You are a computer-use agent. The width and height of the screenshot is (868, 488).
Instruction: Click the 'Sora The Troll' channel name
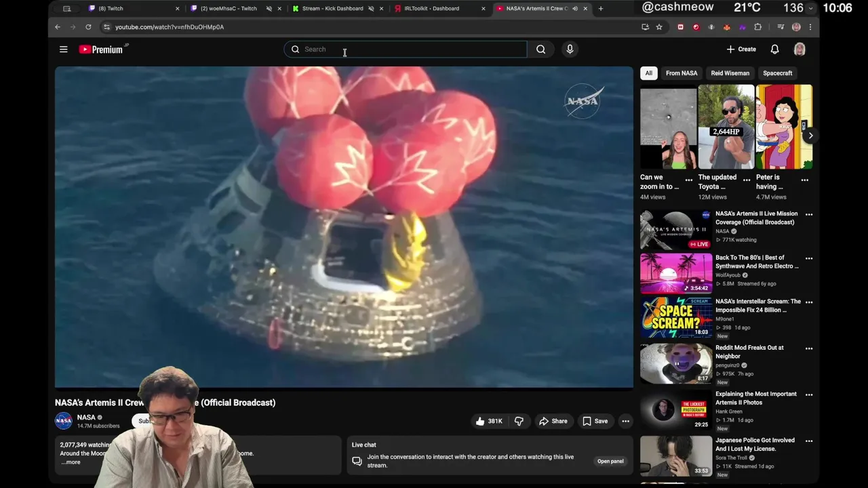click(x=732, y=457)
